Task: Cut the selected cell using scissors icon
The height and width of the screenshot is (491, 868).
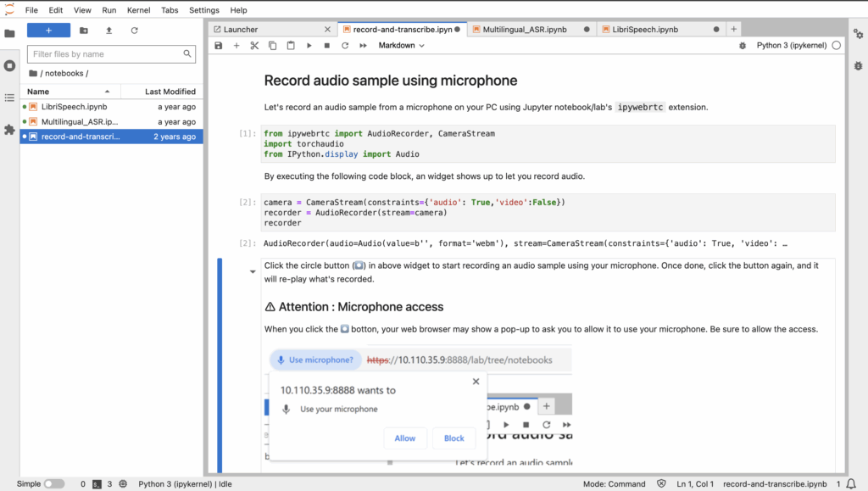Action: click(x=254, y=46)
